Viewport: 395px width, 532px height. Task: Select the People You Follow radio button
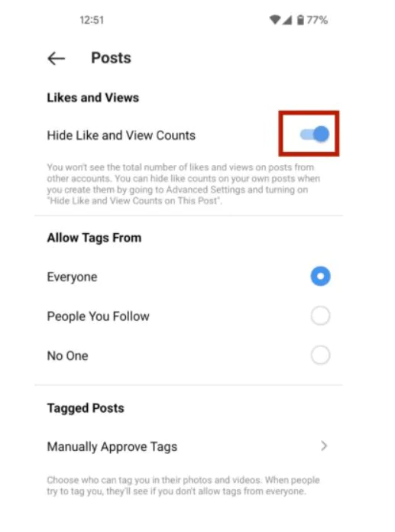pos(320,316)
